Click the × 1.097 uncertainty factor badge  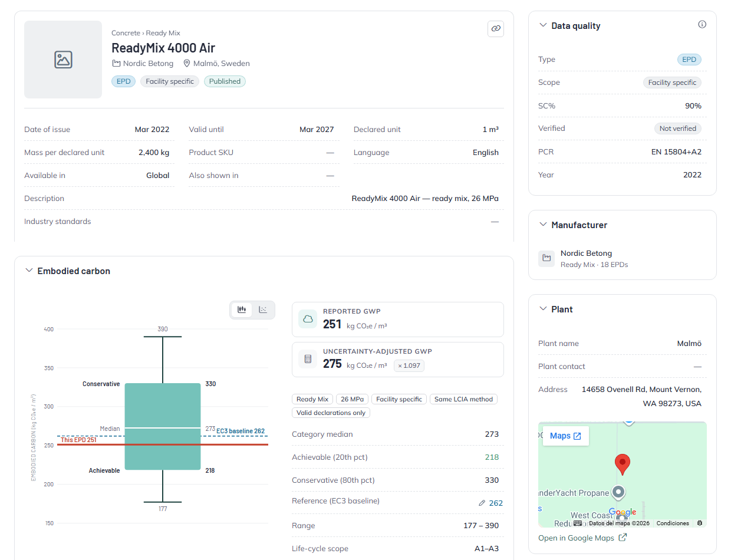coord(409,365)
